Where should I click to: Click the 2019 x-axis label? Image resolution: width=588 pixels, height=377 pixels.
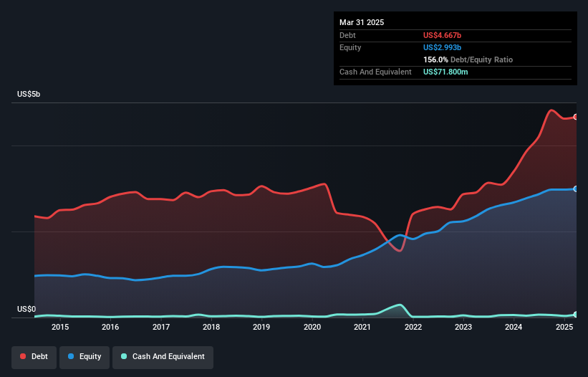[261, 327]
